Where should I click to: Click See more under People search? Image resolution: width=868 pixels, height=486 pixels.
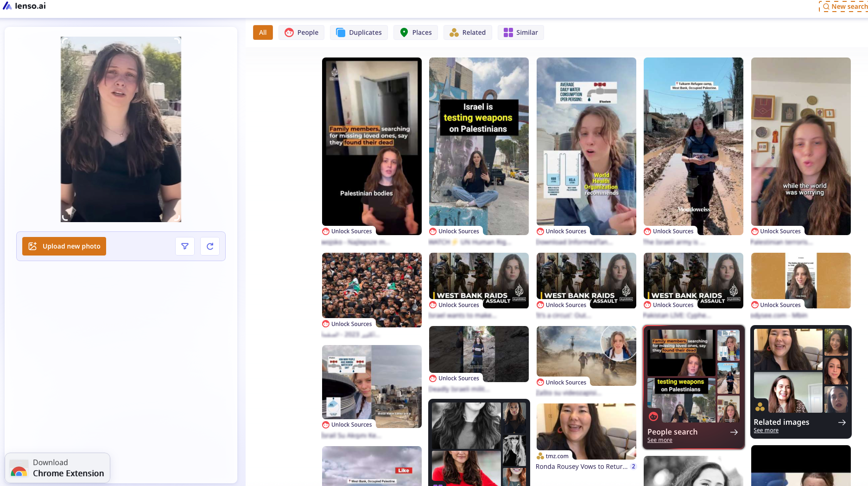(659, 440)
